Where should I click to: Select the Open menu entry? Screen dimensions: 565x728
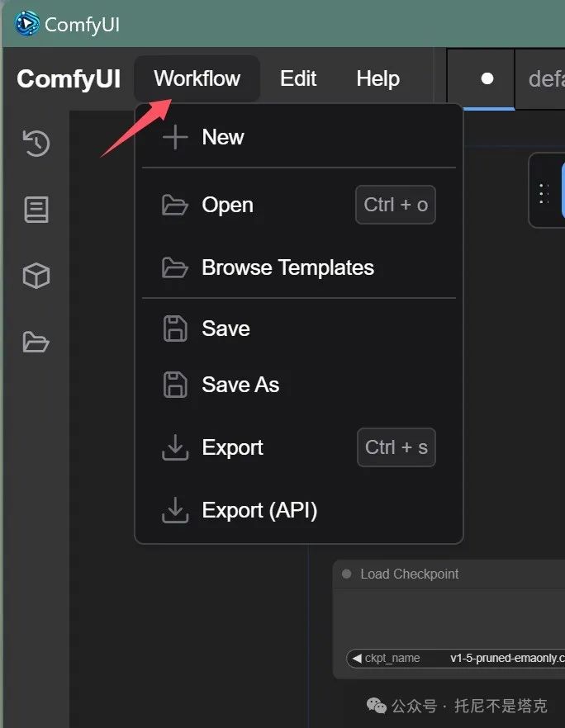point(299,205)
